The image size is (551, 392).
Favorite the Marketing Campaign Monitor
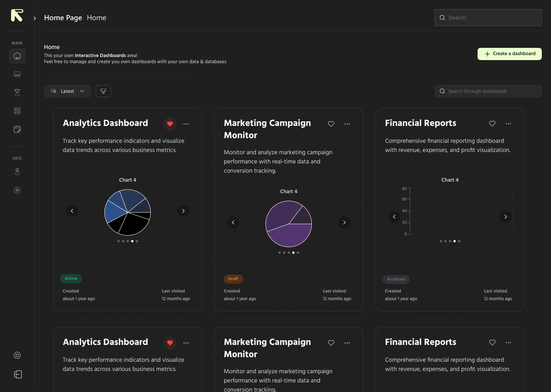pyautogui.click(x=331, y=124)
